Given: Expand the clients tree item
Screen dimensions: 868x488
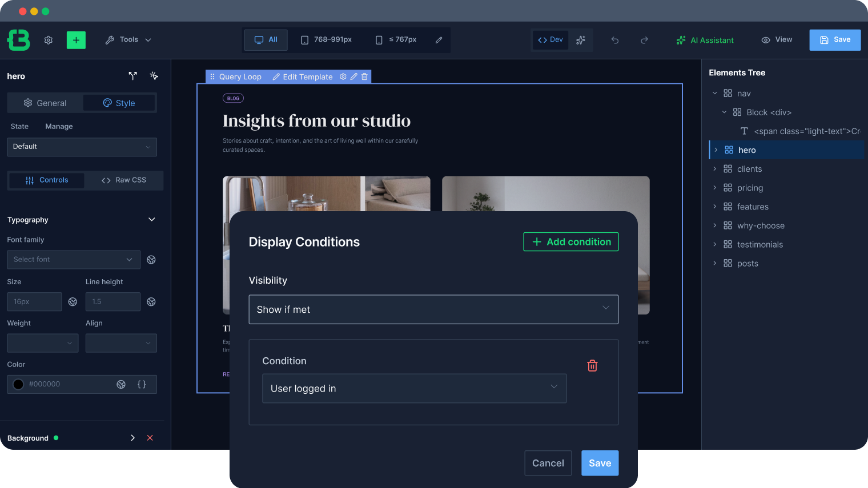Looking at the screenshot, I should click(x=715, y=168).
